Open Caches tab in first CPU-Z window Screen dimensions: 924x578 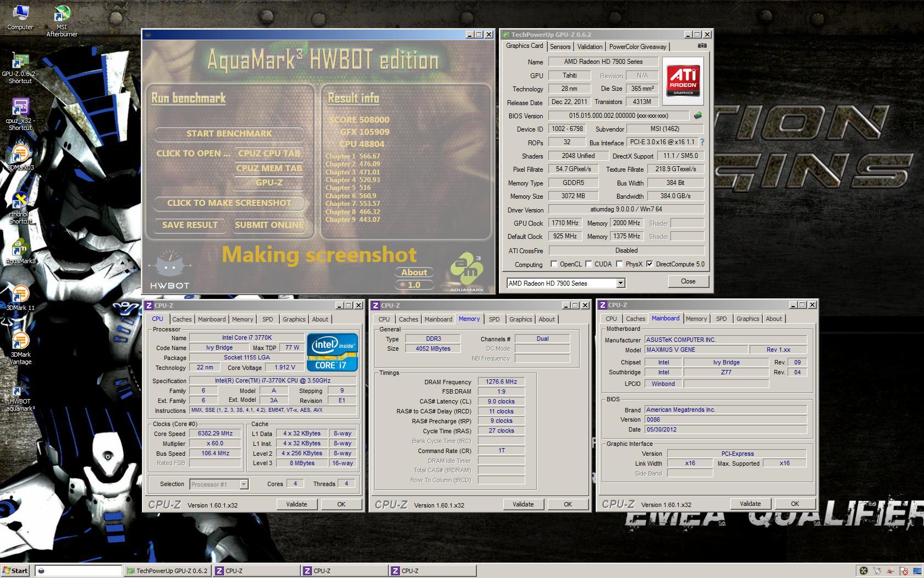click(x=182, y=319)
